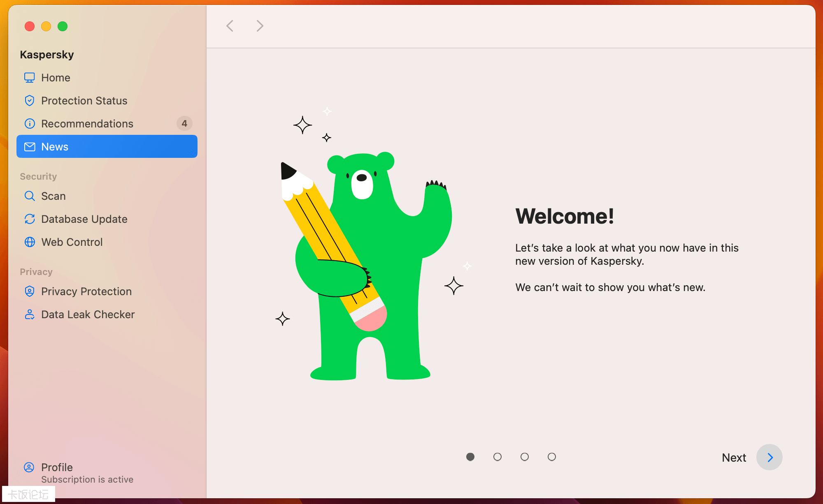The image size is (823, 504).
Task: Click the Database Update refresh icon
Action: click(30, 219)
